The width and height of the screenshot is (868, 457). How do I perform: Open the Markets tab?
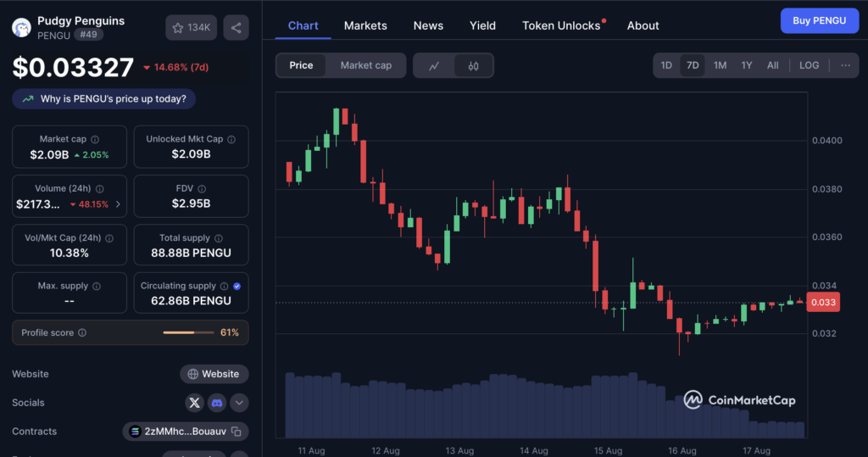pyautogui.click(x=365, y=25)
